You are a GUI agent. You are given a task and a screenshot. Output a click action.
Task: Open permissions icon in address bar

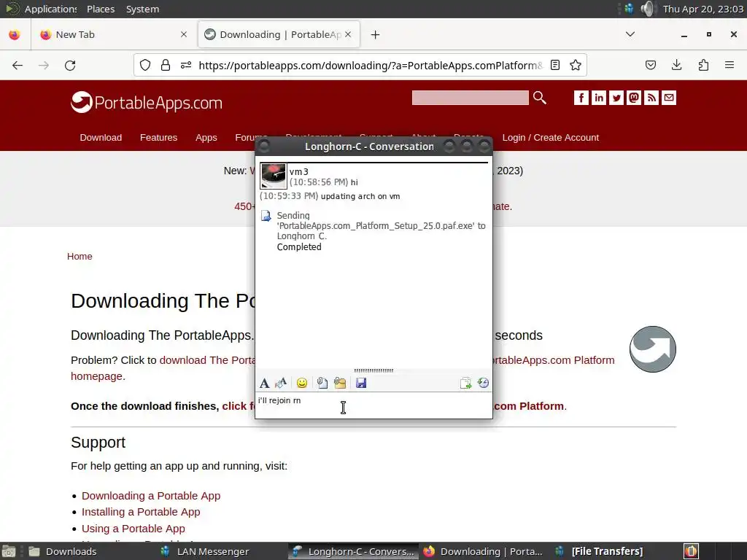(186, 65)
